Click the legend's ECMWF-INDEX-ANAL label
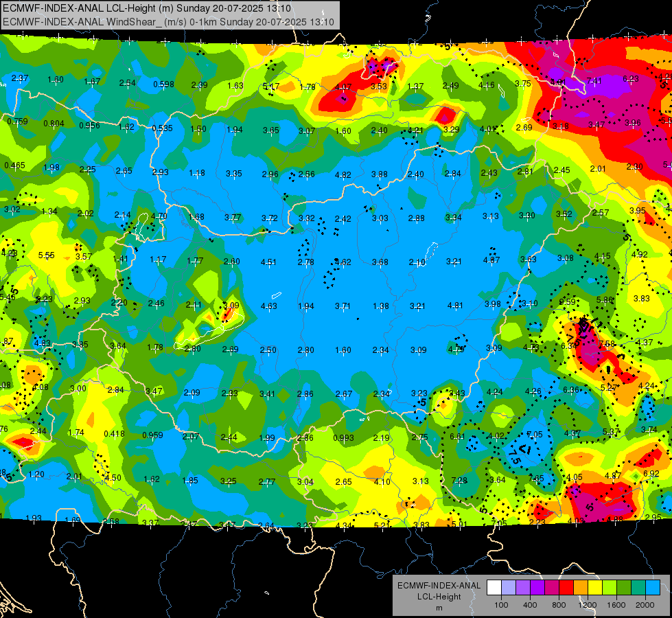Screen dimensions: 672x618 pyautogui.click(x=439, y=586)
